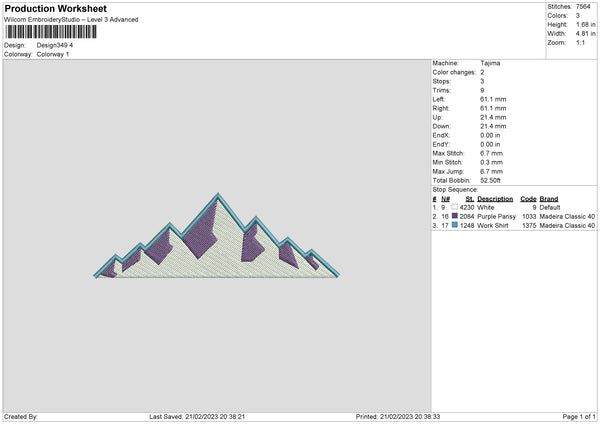600x424 pixels.
Task: Click the Purple Pansy color swatch
Action: click(455, 216)
